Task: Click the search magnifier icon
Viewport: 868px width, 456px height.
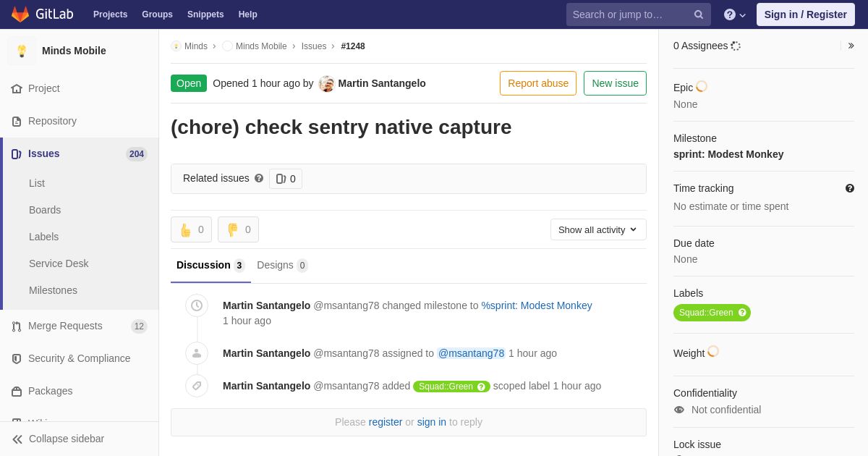Action: (x=699, y=14)
